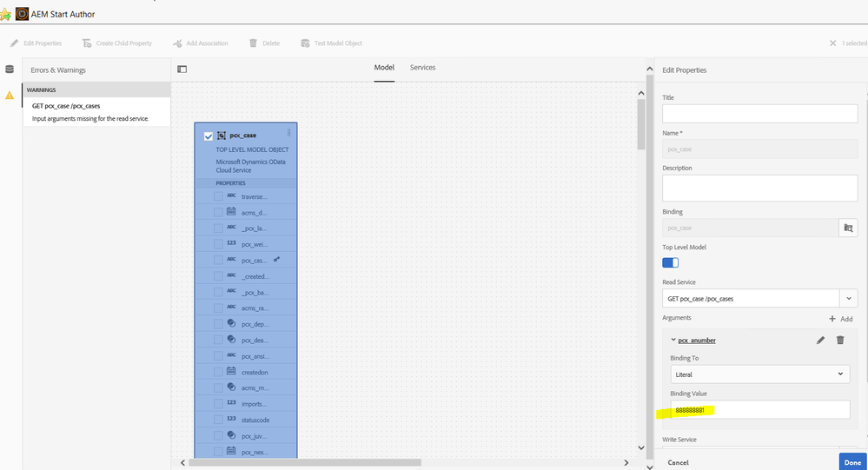This screenshot has width=868, height=470.
Task: Click the warning triangle icon in sidebar
Action: (x=10, y=96)
